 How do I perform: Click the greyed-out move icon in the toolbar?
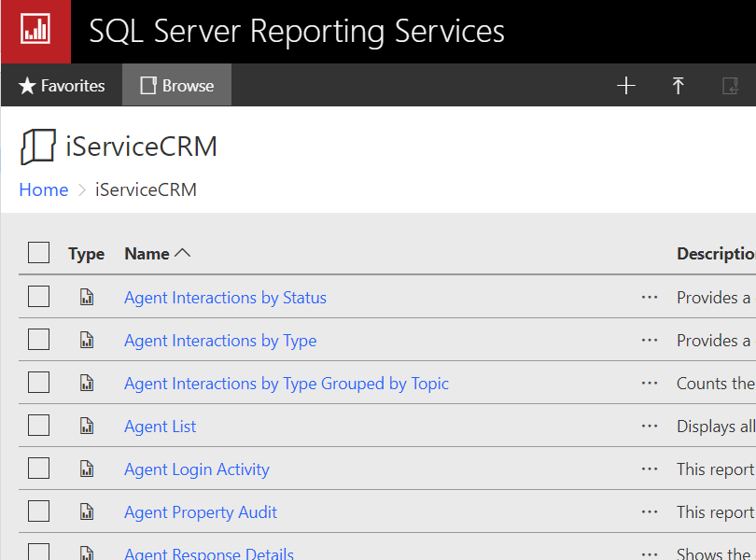(x=730, y=86)
